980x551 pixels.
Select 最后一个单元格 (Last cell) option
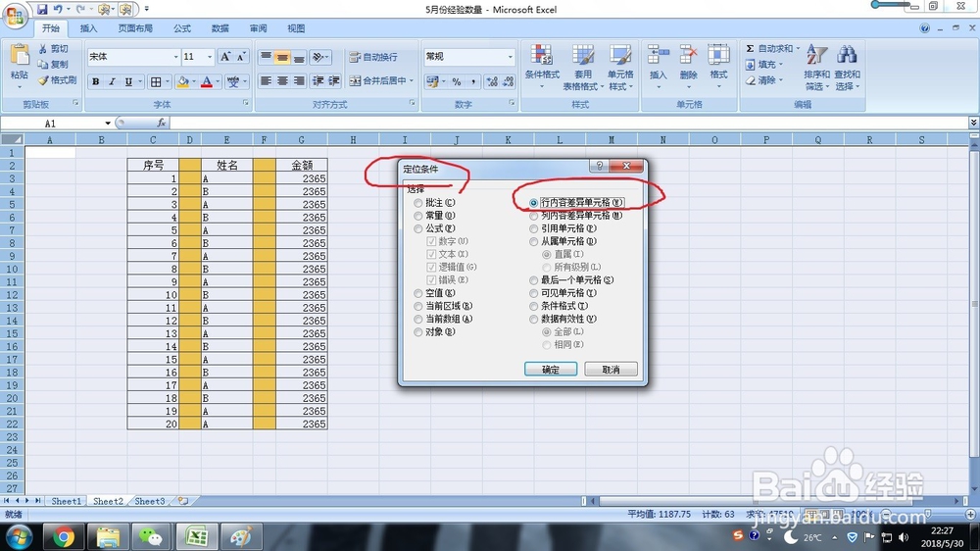point(533,280)
